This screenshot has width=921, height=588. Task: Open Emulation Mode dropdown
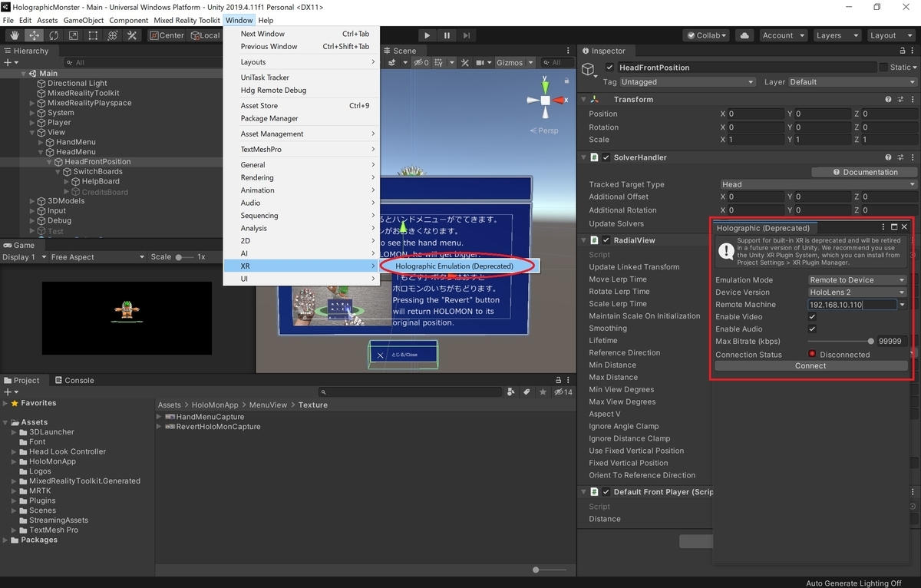click(857, 280)
